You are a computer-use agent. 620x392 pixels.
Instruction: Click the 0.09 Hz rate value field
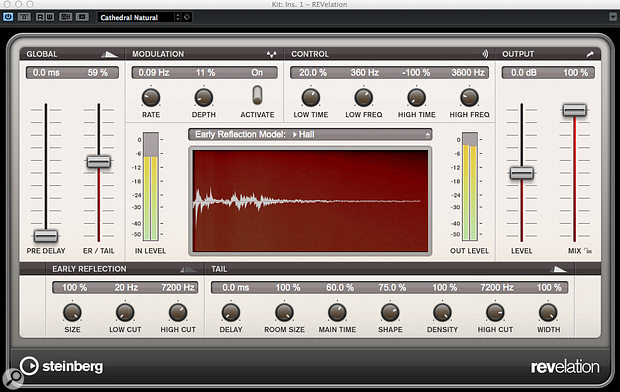(x=154, y=73)
